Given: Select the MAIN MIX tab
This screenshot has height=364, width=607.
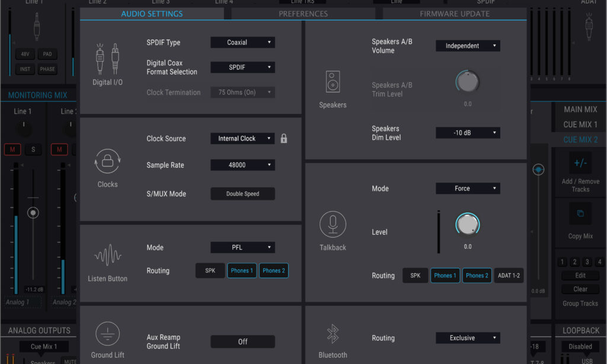Looking at the screenshot, I should pyautogui.click(x=580, y=110).
